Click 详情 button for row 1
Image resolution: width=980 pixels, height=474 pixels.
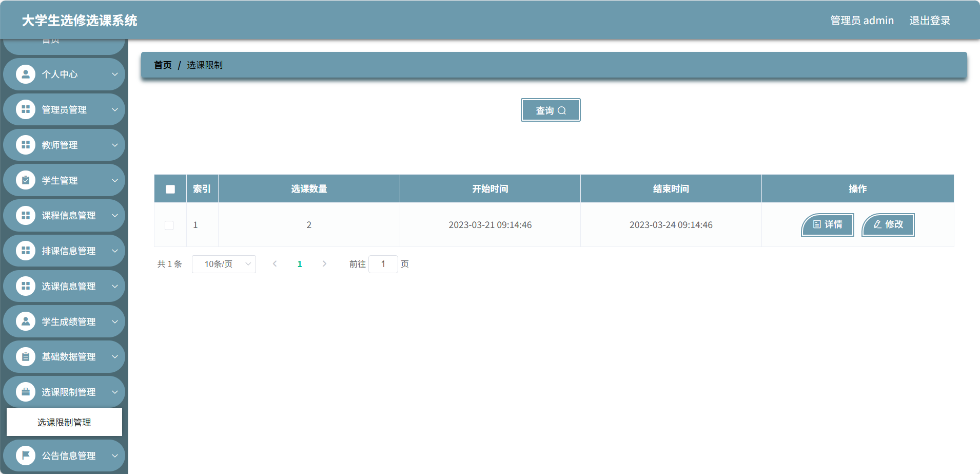828,224
